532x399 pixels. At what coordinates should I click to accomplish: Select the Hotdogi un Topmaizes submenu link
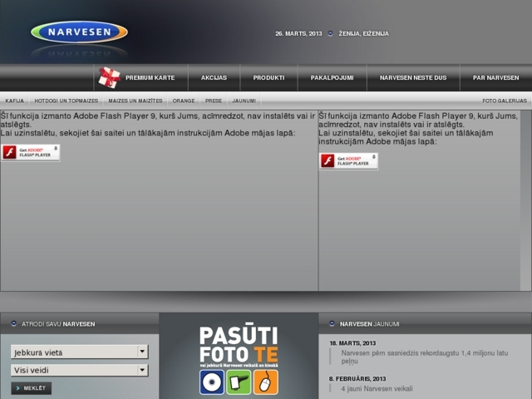[66, 100]
